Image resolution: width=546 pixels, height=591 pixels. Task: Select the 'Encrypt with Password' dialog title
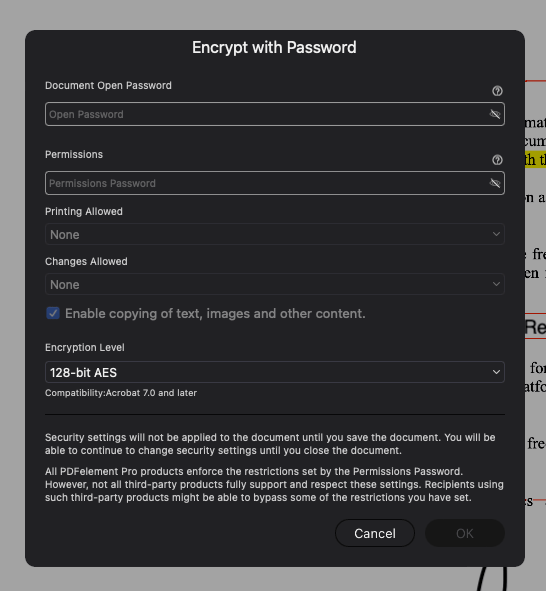274,47
